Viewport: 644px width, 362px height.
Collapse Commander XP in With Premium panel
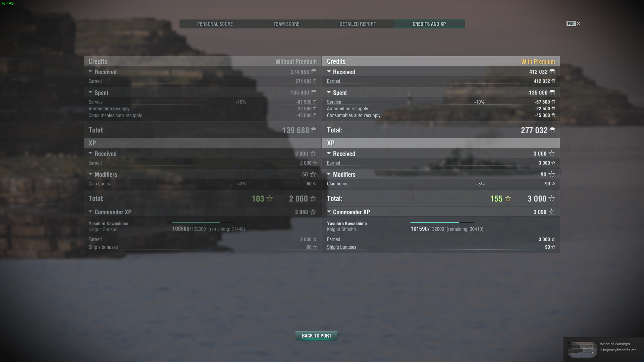[329, 212]
